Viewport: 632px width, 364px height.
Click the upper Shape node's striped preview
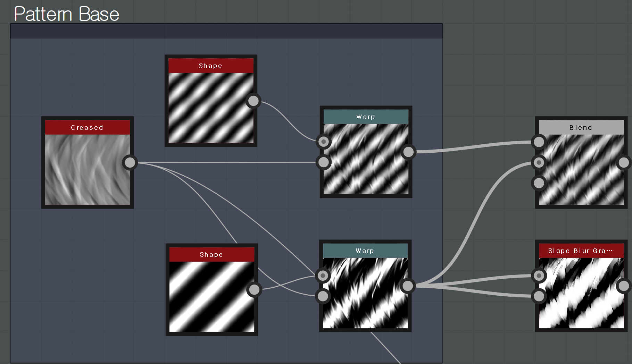pyautogui.click(x=211, y=108)
